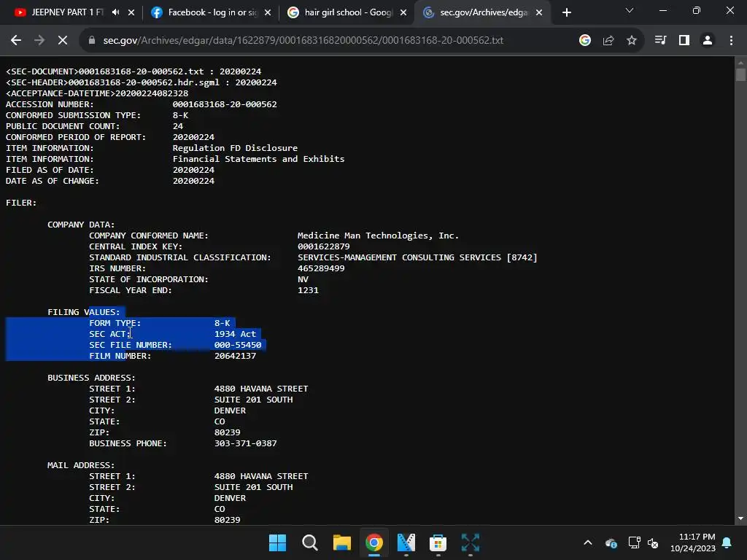Click state of incorporation value NV
This screenshot has height=560, width=747.
[303, 279]
